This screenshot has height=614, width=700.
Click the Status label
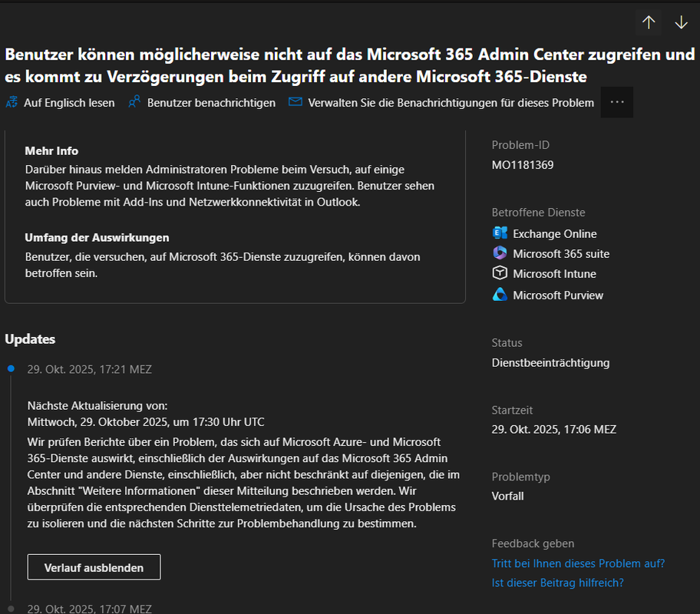coord(507,342)
